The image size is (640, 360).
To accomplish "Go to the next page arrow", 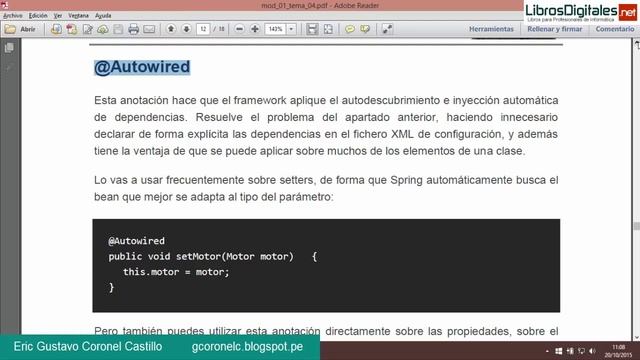I will [x=187, y=29].
